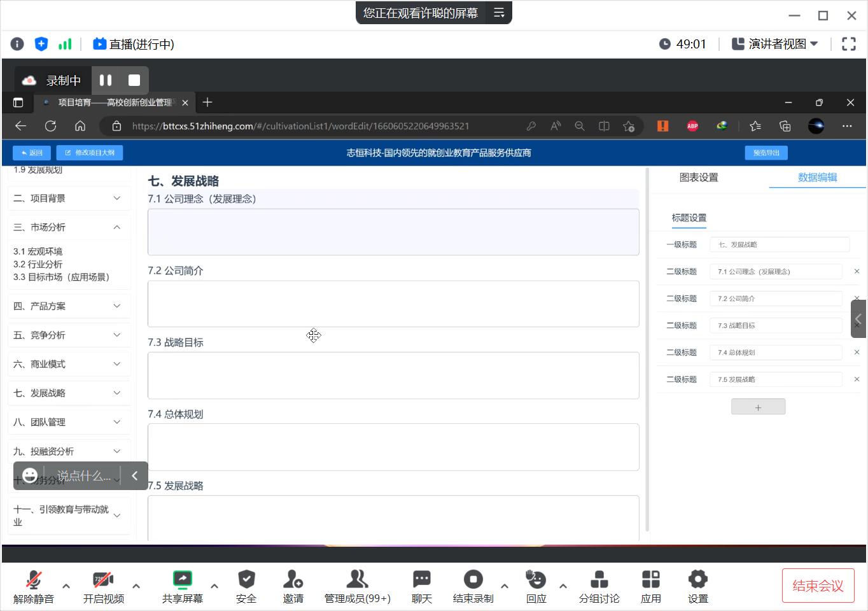Open the 共享屏幕 share screen icon
Image resolution: width=868 pixels, height=611 pixels.
coord(183,580)
